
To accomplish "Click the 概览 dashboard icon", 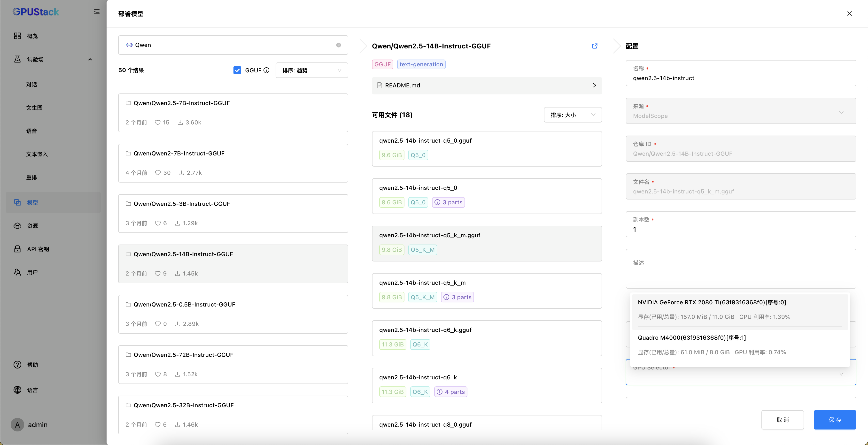I will (17, 36).
